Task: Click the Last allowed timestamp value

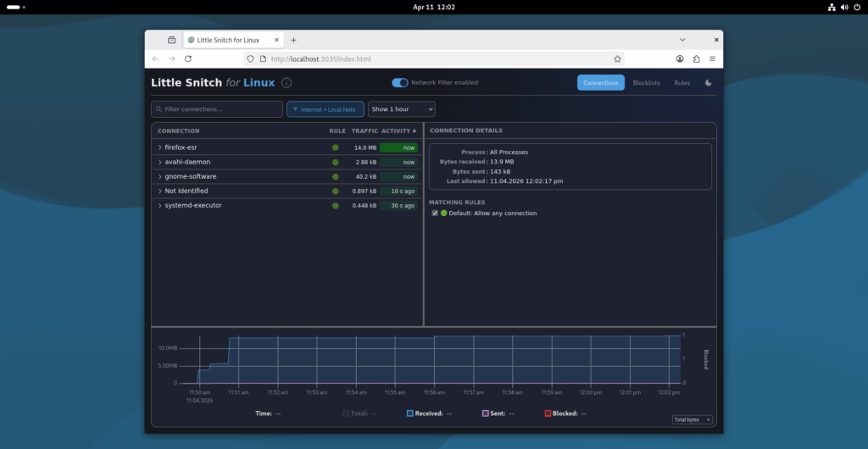Action: coord(526,180)
